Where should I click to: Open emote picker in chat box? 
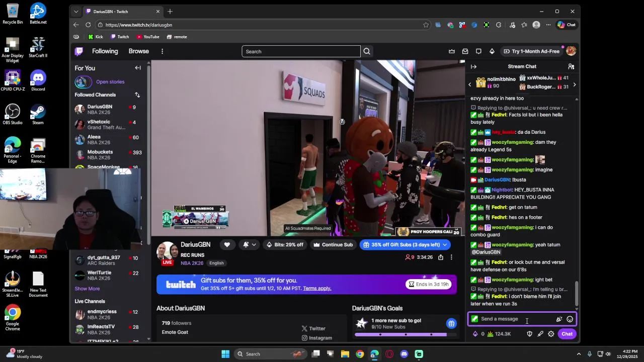tap(570, 319)
